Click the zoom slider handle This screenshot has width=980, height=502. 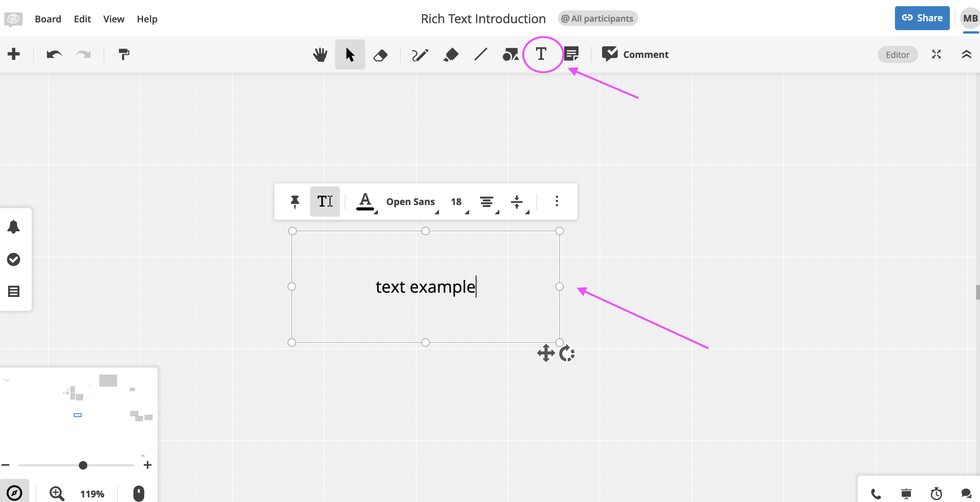click(83, 465)
